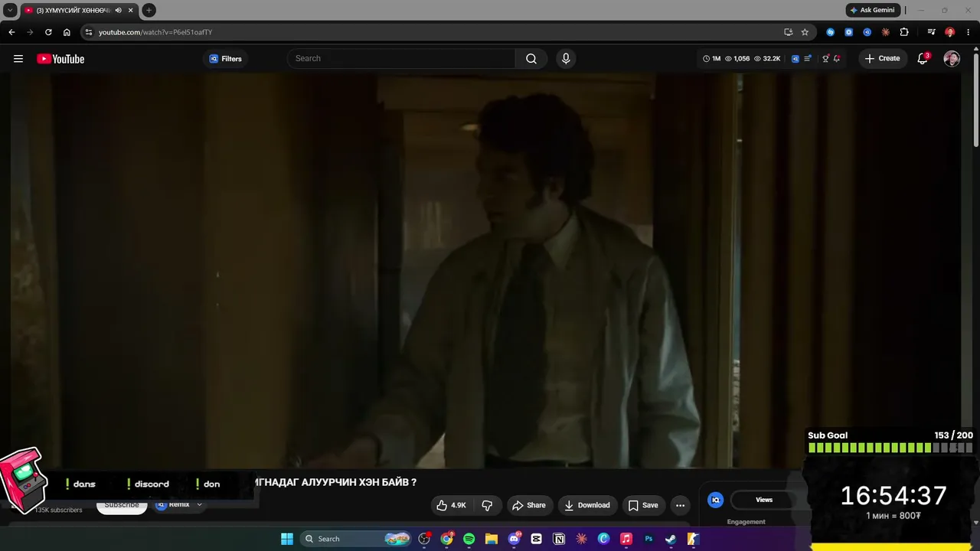
Task: Open a new browser tab
Action: click(x=149, y=10)
